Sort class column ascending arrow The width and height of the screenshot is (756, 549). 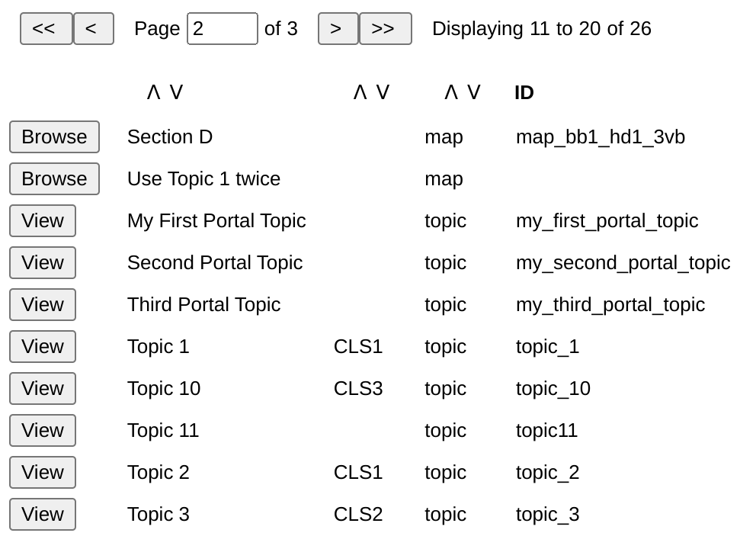[360, 92]
